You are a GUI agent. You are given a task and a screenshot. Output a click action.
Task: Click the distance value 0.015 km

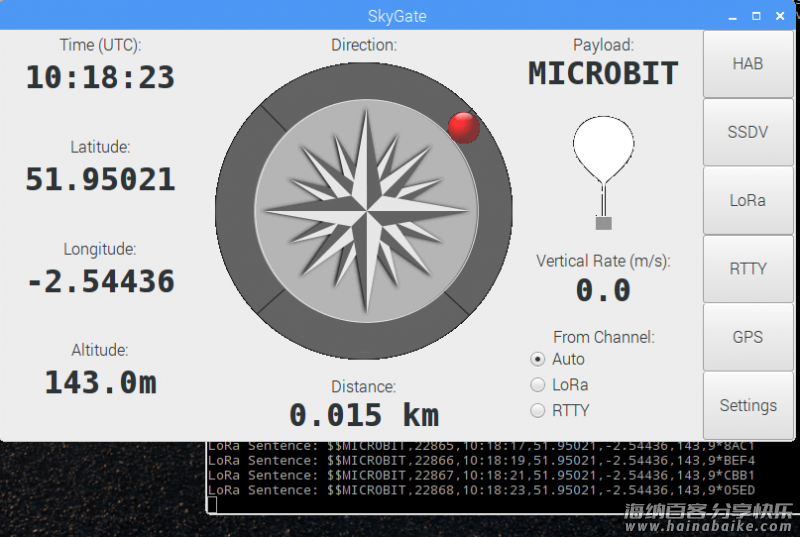tap(364, 415)
